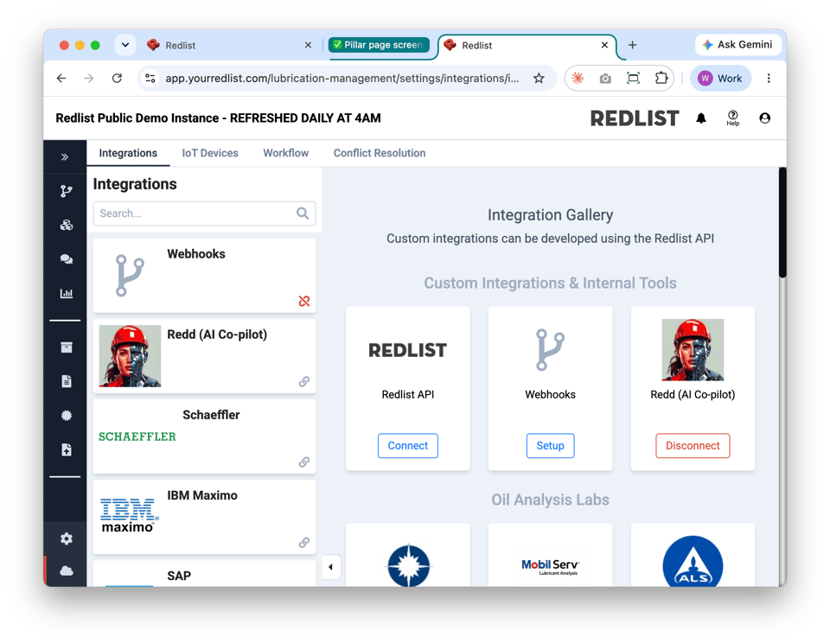Select the SAP integration list item
The height and width of the screenshot is (644, 830).
[x=204, y=574]
